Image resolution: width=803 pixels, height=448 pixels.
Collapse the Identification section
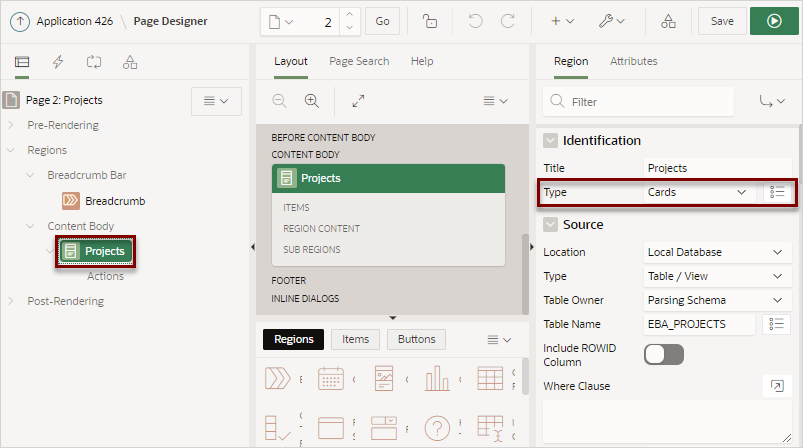click(551, 140)
